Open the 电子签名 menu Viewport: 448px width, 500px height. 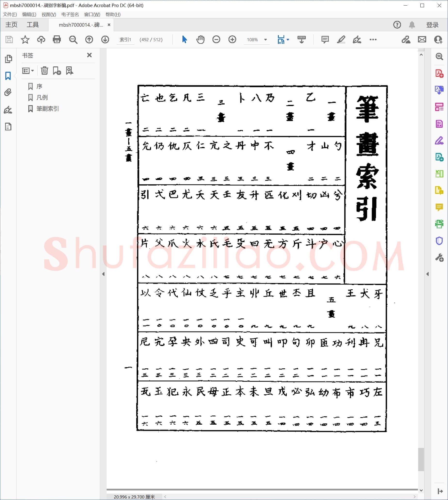tap(70, 14)
